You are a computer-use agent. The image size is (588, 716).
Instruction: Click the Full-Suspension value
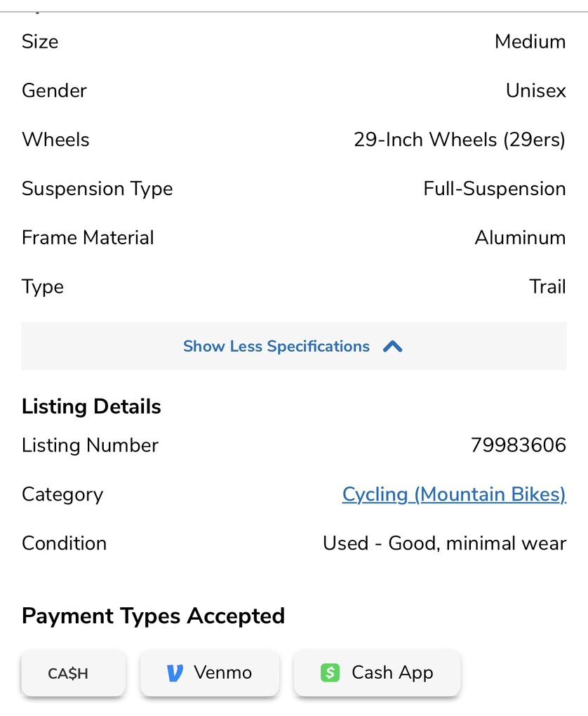coord(494,189)
